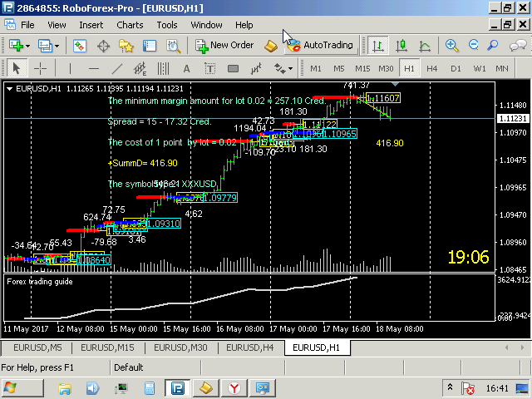Switch chart to candlestick mode
The width and height of the screenshot is (532, 399).
point(401,45)
